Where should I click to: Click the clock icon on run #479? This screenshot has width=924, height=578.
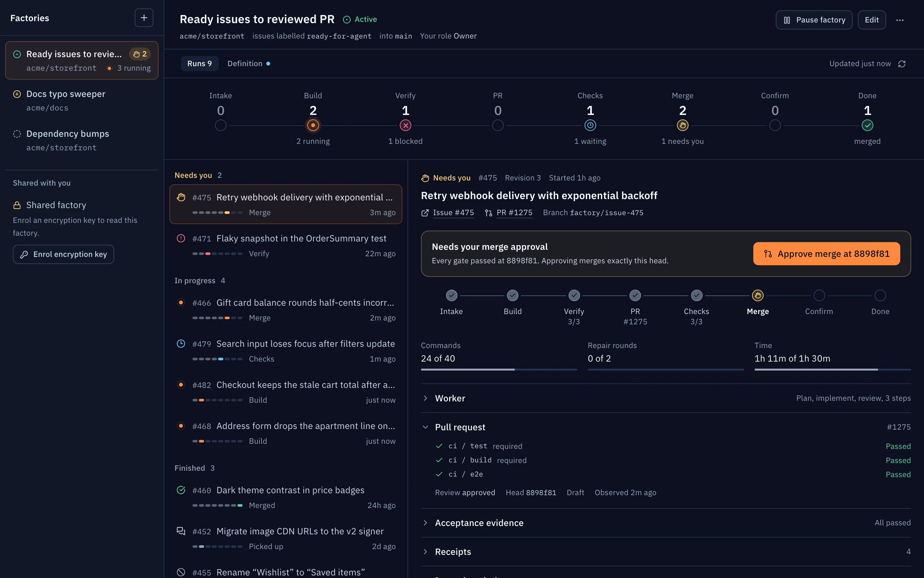[x=181, y=344]
